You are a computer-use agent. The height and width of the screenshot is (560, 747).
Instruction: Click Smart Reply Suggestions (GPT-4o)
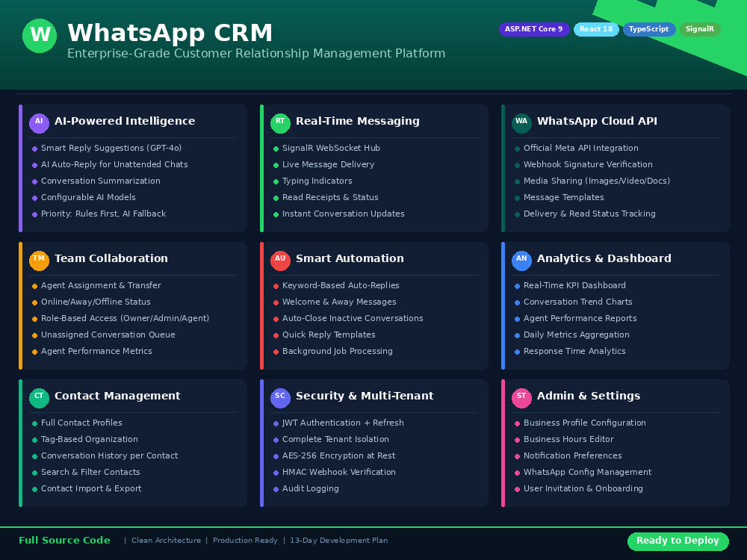pyautogui.click(x=111, y=148)
